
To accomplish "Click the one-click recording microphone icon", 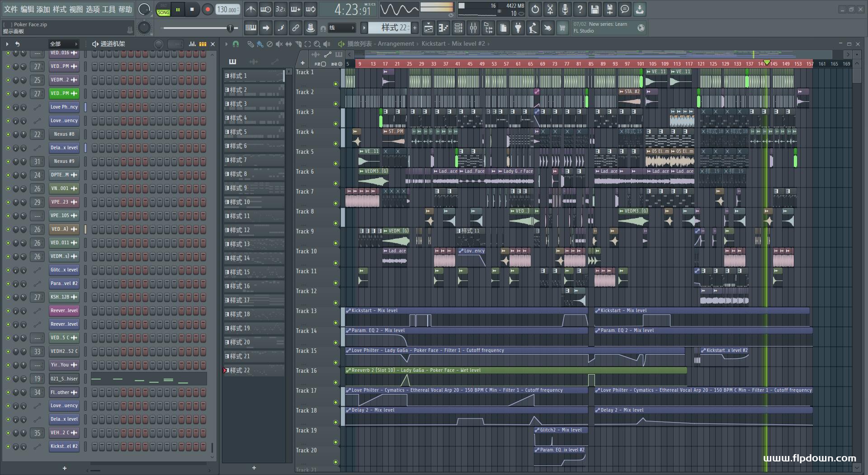I will (565, 9).
